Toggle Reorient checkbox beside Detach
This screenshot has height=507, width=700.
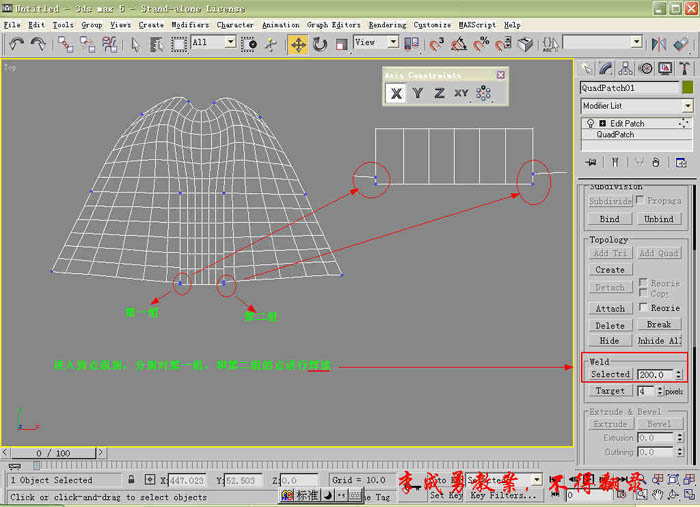[x=643, y=283]
